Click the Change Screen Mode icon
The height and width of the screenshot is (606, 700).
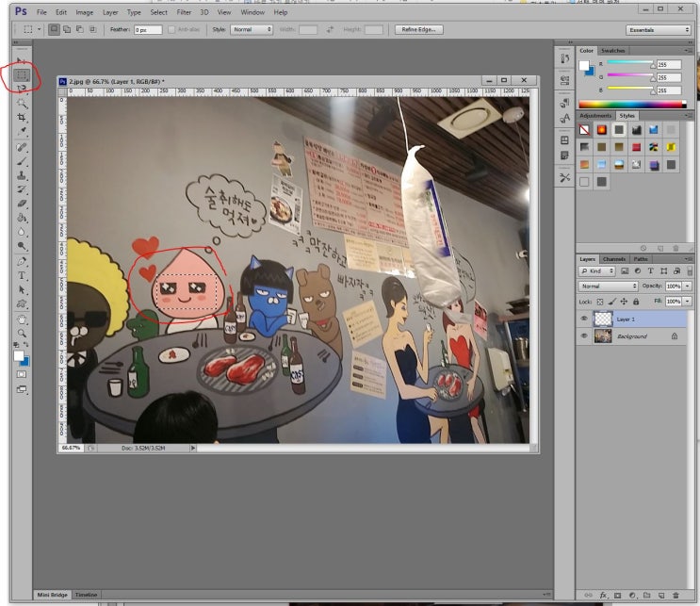point(22,389)
